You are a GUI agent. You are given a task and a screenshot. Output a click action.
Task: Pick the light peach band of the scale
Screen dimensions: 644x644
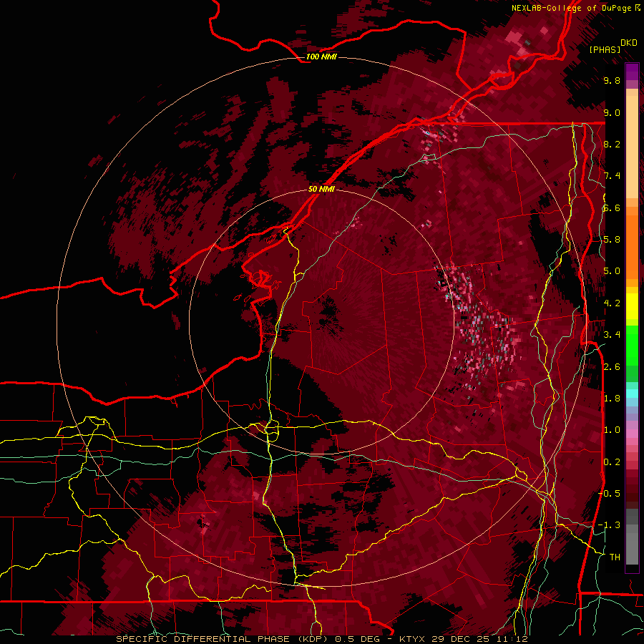(632, 148)
